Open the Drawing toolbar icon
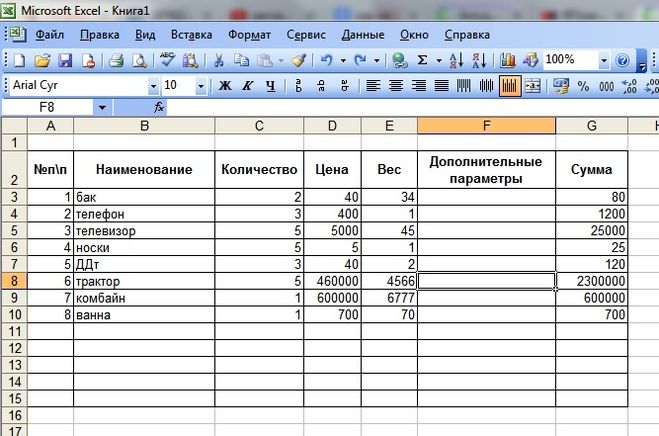 point(530,61)
